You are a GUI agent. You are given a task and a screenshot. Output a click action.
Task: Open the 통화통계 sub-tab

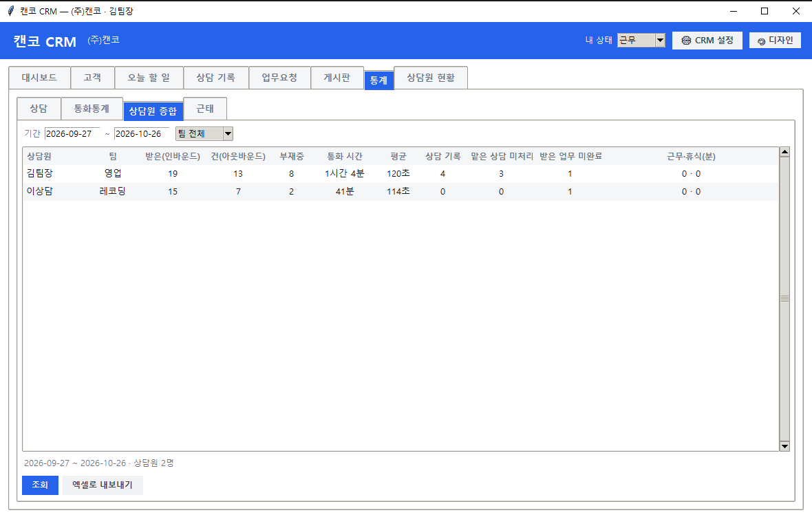(92, 109)
